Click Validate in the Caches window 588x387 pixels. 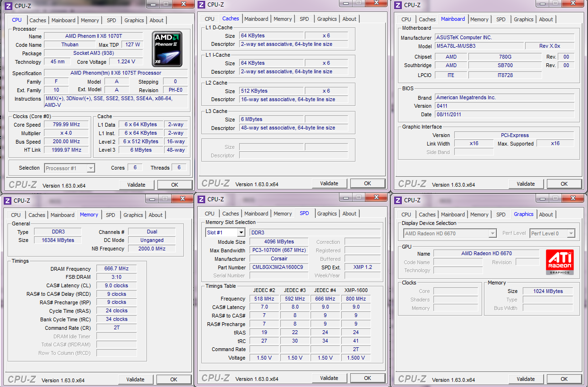[329, 183]
